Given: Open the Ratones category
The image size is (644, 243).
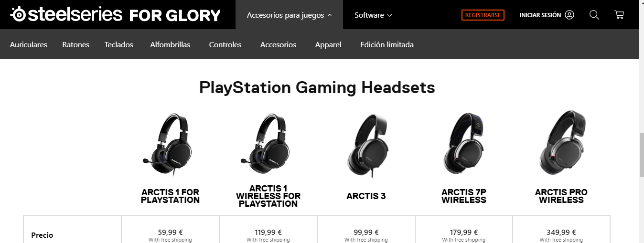Looking at the screenshot, I should click(75, 44).
